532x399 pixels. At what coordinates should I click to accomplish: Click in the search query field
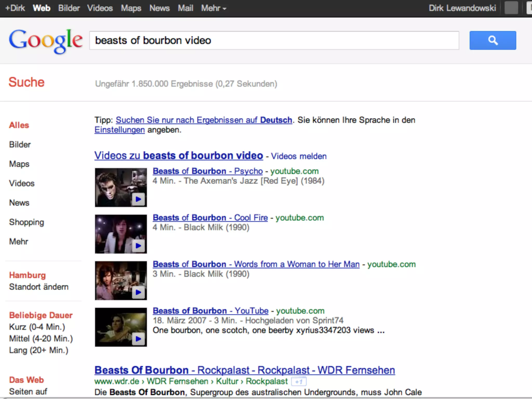274,41
